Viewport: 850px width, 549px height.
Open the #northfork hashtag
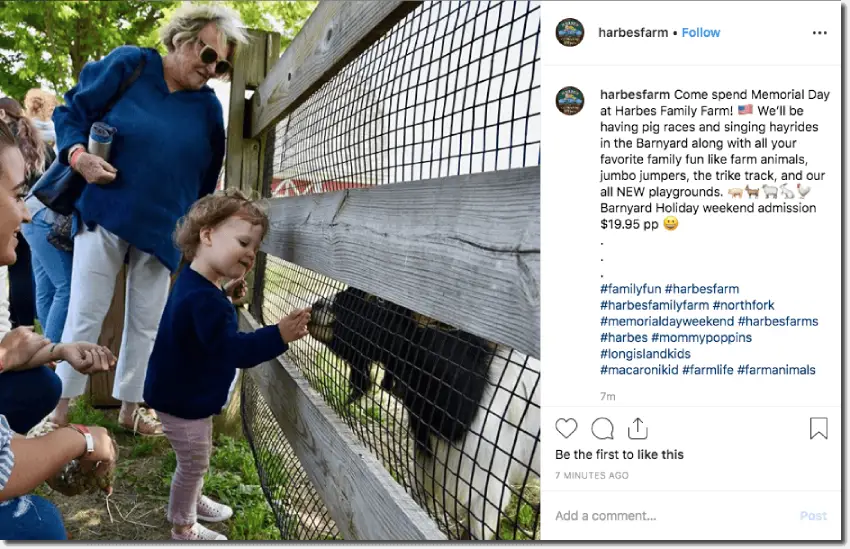(743, 305)
